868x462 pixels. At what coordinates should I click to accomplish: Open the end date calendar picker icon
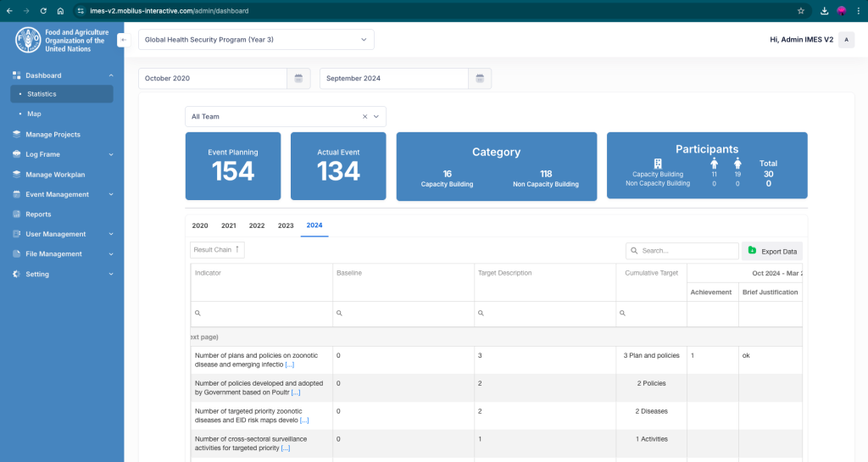click(480, 79)
